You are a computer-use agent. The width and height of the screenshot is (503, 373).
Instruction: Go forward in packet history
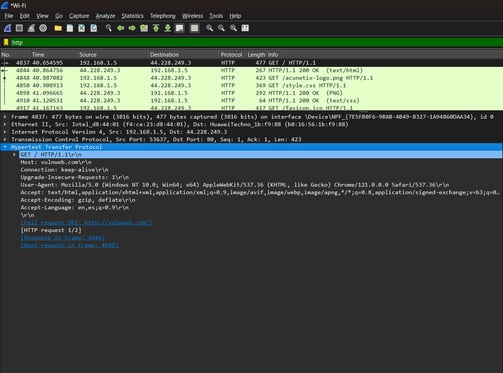132,28
